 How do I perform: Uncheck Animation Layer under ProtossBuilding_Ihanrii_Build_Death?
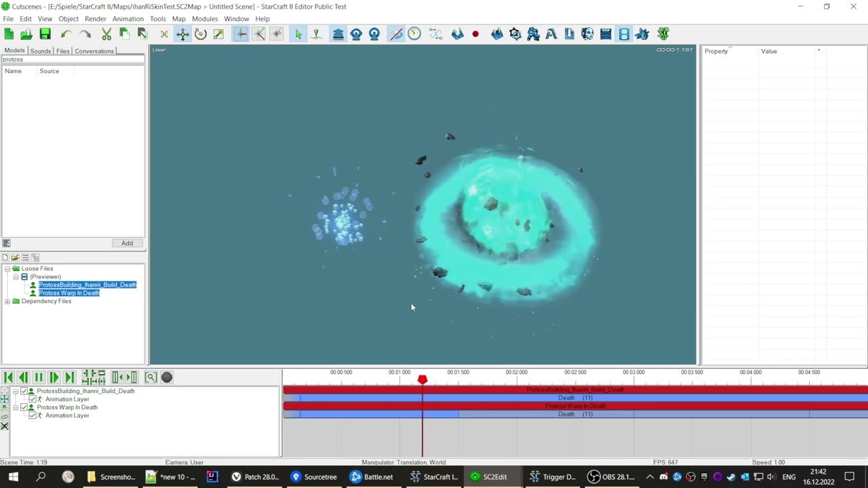point(32,399)
